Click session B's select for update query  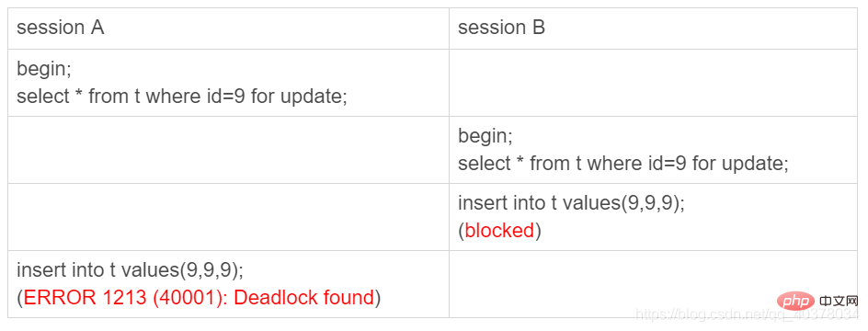[622, 164]
